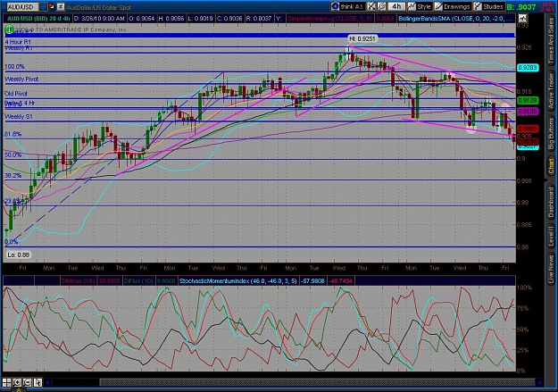558x392 pixels.
Task: Click the wrench settings icon in toolbar
Action: pos(381,6)
